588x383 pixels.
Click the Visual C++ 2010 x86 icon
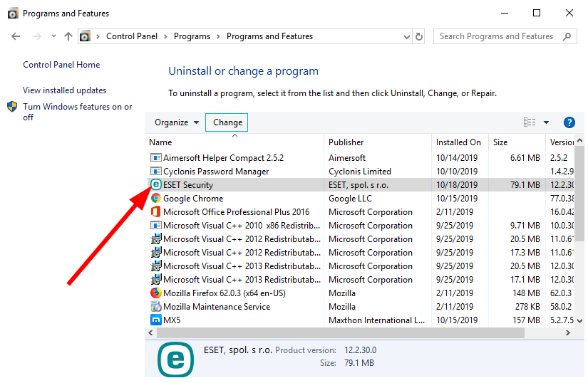click(x=155, y=225)
